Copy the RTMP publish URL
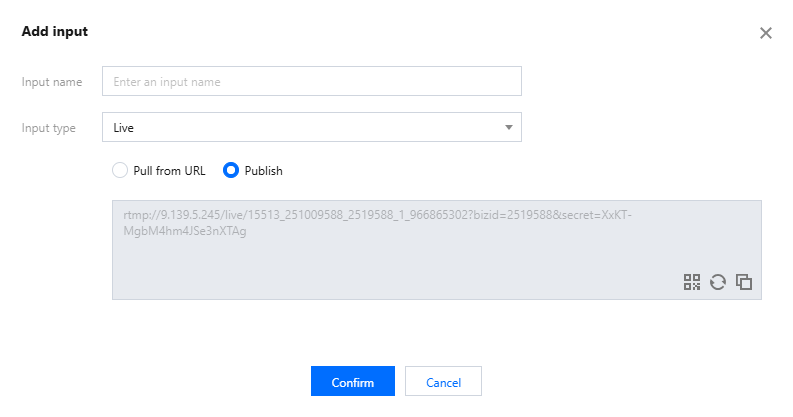 click(x=743, y=282)
